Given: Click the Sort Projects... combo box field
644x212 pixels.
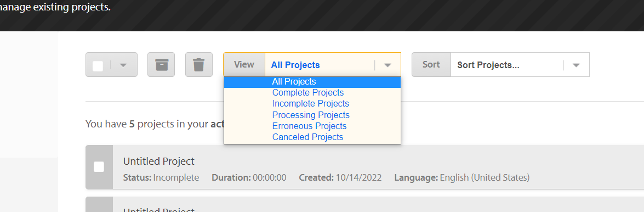Looking at the screenshot, I should point(520,65).
